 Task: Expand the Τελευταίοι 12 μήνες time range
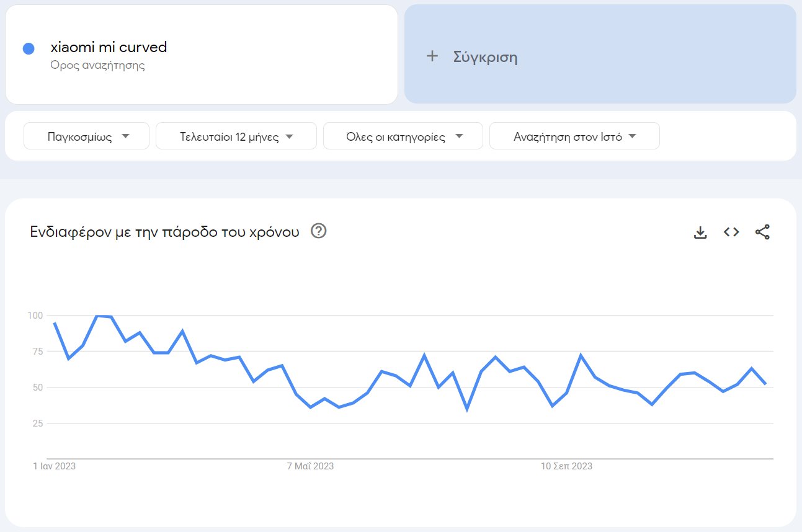[236, 136]
